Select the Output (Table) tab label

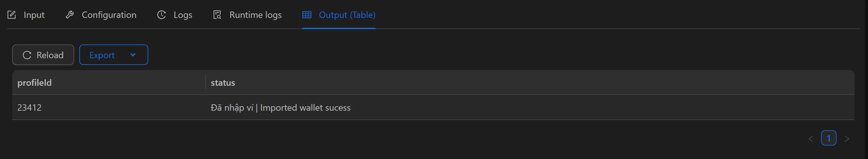(347, 15)
